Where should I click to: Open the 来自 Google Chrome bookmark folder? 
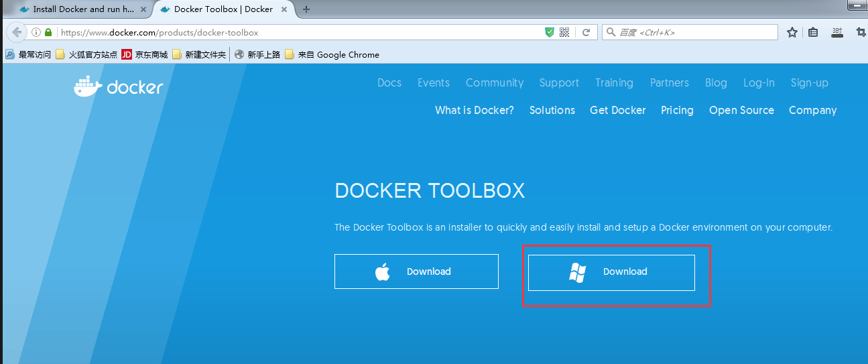pos(332,55)
